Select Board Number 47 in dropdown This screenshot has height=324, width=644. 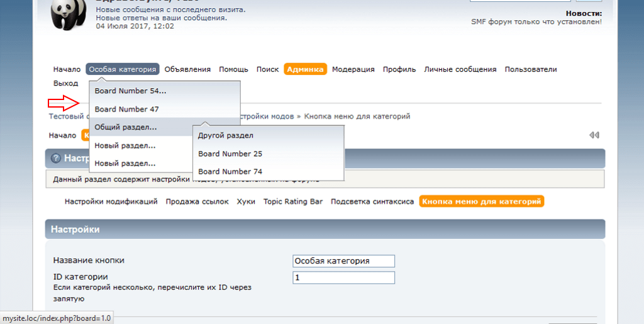click(x=126, y=109)
